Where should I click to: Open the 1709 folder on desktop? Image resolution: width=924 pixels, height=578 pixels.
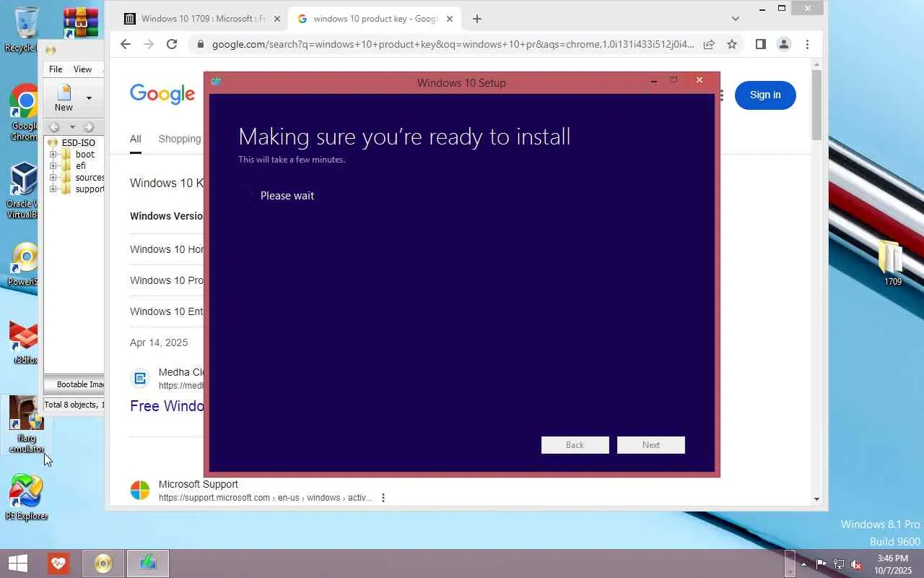(x=892, y=263)
